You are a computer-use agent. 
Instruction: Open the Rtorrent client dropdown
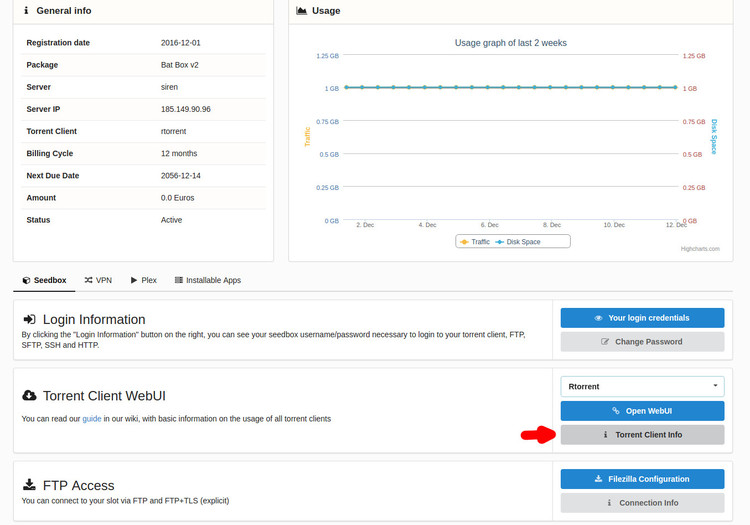[642, 386]
